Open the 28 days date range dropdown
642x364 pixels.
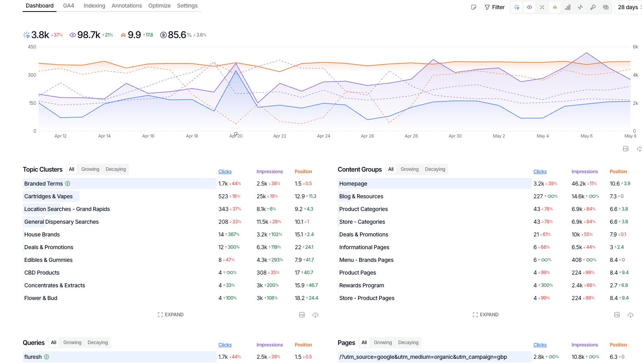point(629,7)
